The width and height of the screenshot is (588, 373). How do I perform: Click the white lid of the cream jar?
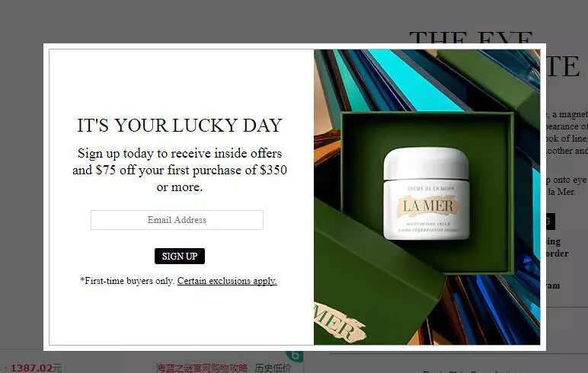426,164
